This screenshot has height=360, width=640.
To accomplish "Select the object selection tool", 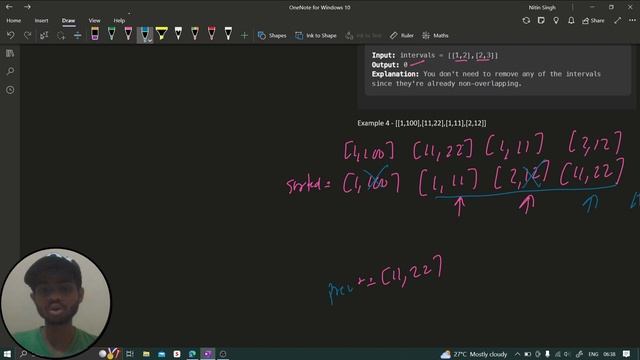I will pos(44,36).
